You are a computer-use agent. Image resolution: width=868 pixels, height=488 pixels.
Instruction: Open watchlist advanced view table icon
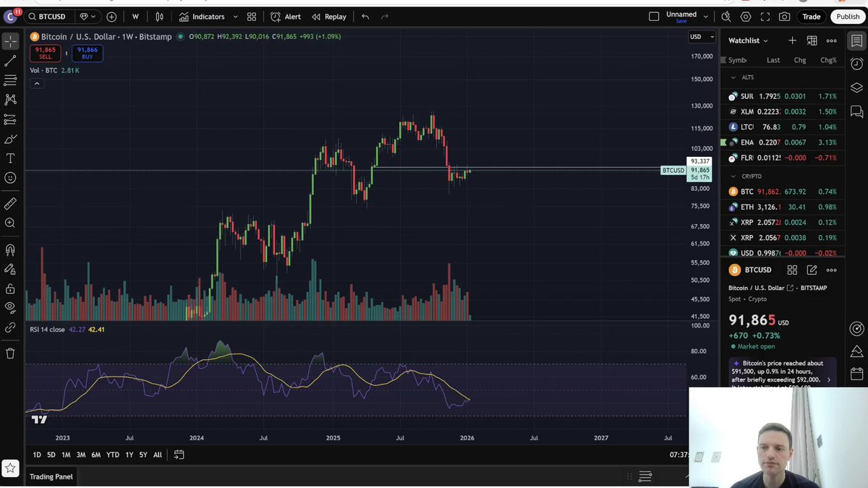(x=812, y=40)
